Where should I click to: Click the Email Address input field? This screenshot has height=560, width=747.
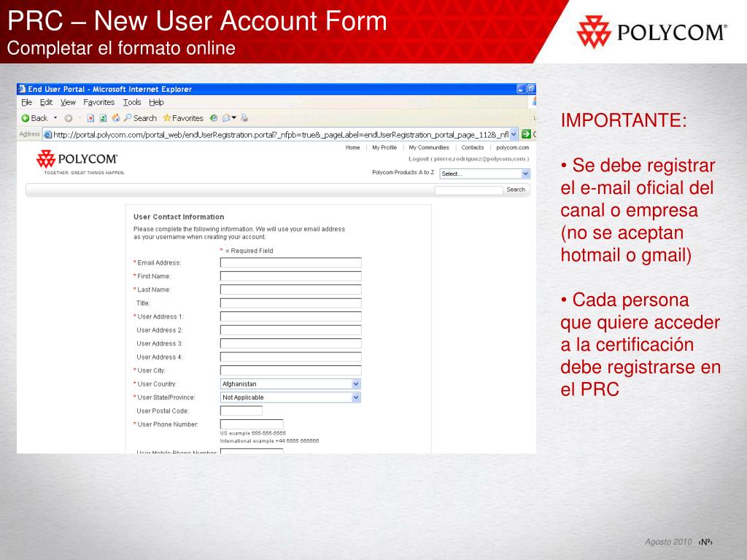290,262
